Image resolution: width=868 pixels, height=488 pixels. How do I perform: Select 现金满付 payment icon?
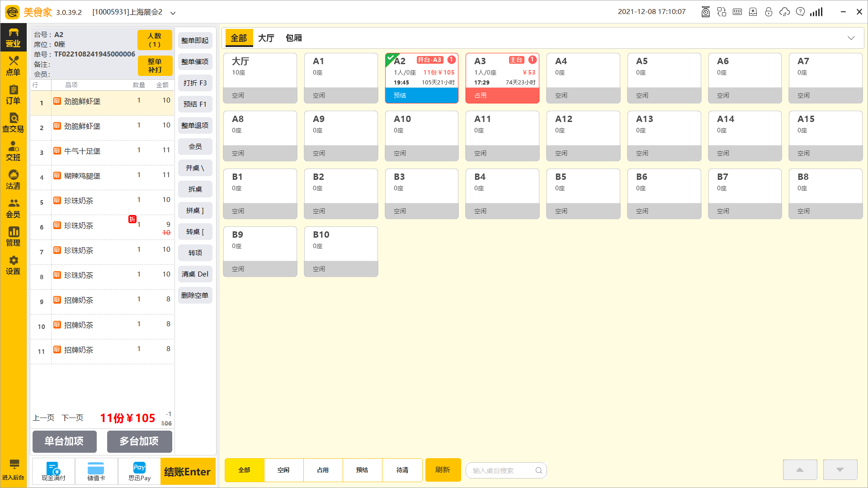[x=53, y=471]
